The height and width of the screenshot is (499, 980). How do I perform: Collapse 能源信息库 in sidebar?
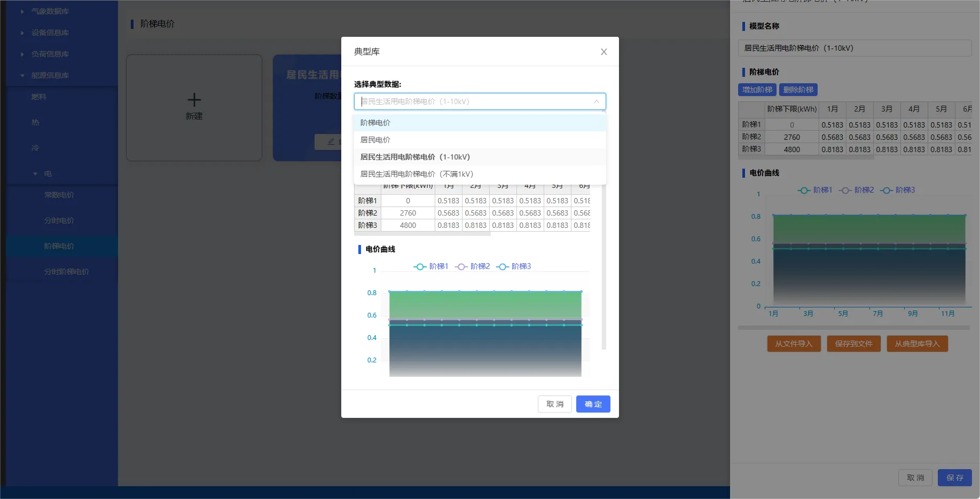[22, 75]
